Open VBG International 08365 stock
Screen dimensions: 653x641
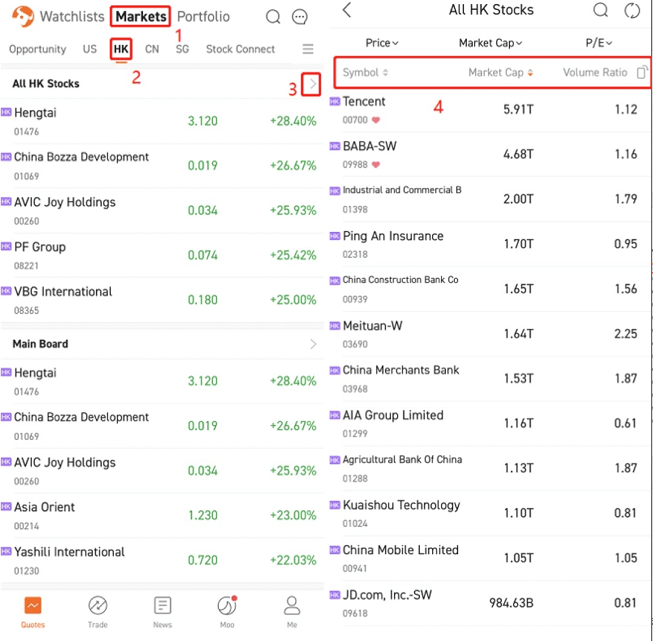pyautogui.click(x=162, y=300)
